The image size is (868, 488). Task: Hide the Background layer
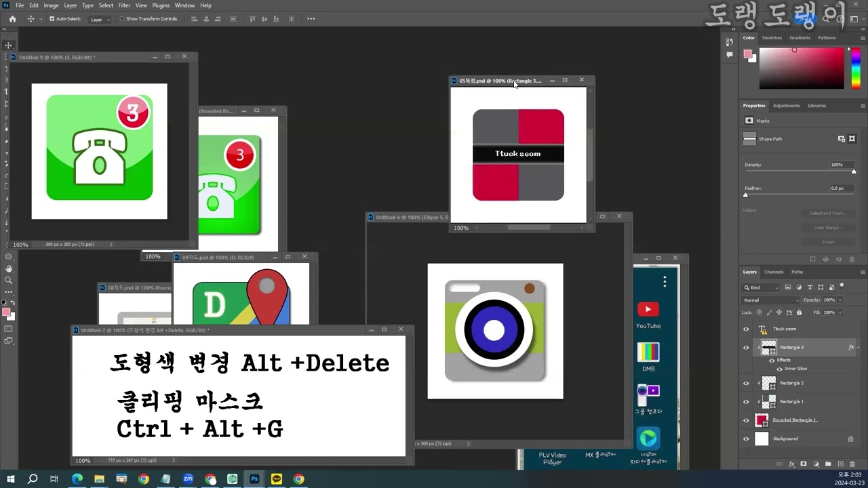tap(747, 439)
